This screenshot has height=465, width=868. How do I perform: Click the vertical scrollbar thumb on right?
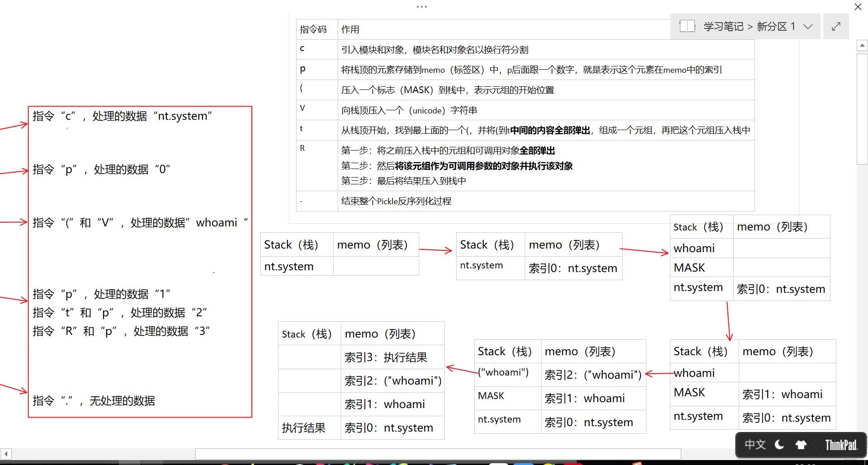coord(862,108)
